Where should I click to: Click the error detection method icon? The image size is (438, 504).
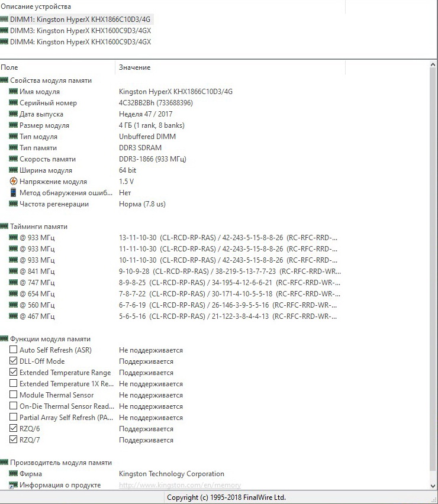tap(13, 192)
